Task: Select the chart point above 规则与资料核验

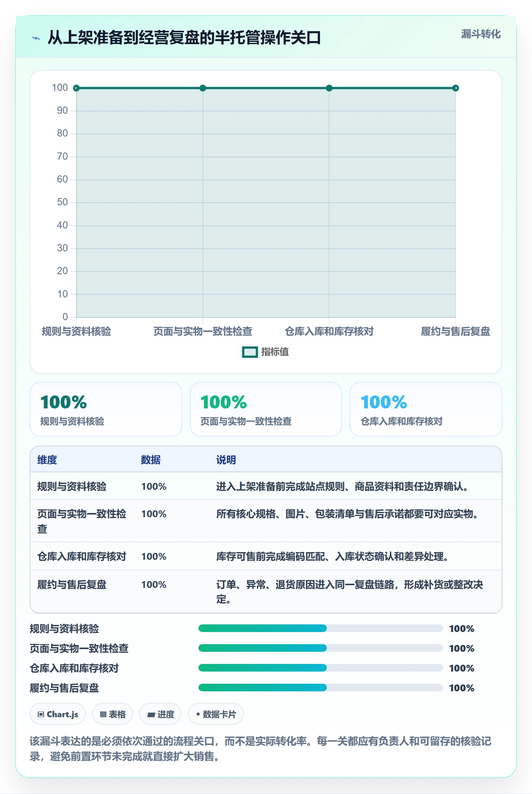Action: pyautogui.click(x=76, y=88)
